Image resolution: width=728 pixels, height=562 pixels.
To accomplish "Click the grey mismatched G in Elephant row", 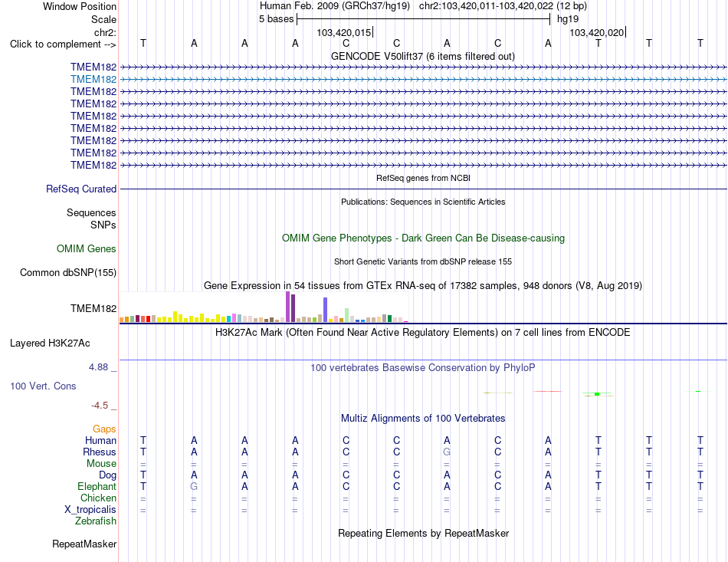I will coord(194,487).
